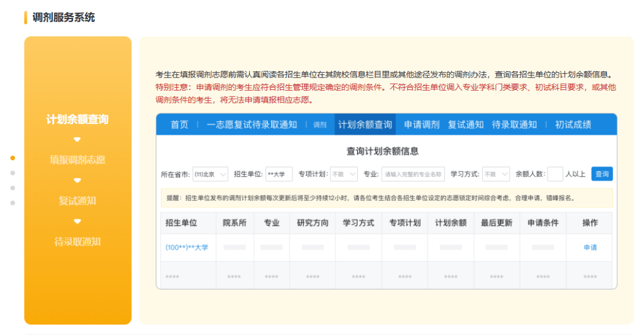Open the (100**)**大学 link in the table
644x335 pixels.
click(187, 247)
